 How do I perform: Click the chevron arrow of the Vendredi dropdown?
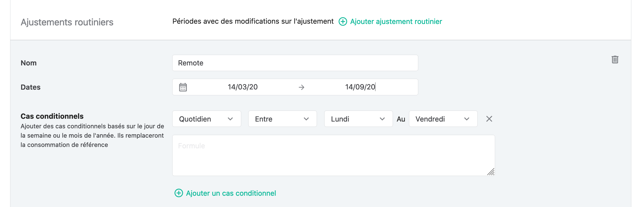(x=467, y=119)
